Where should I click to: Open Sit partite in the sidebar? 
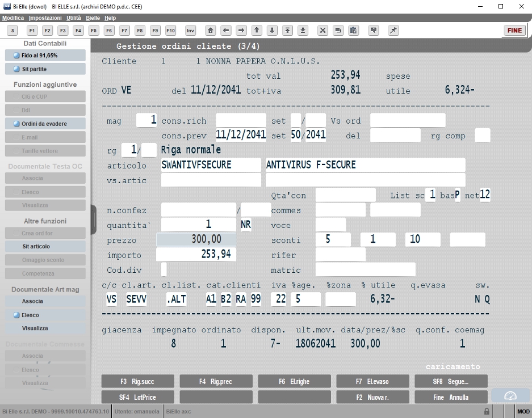[x=45, y=69]
